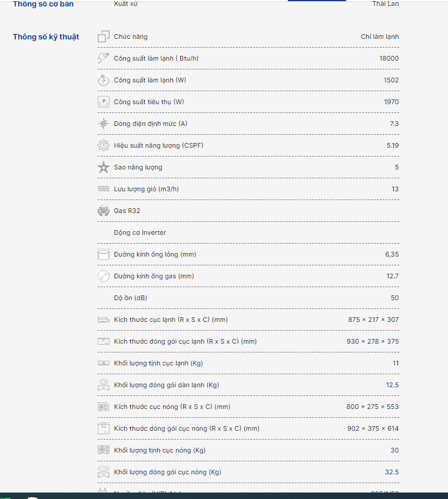Click the Khối lượng tịnh cục nóng icon
This screenshot has width=448, height=499.
point(104,450)
